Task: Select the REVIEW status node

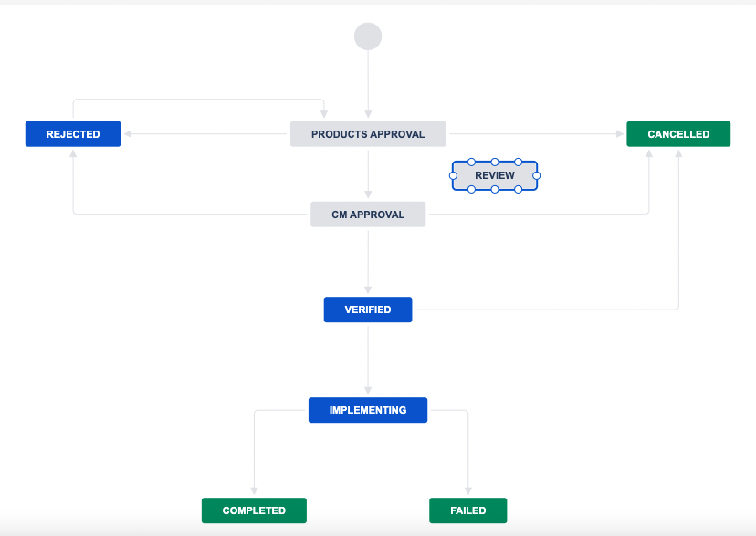Action: click(x=495, y=175)
